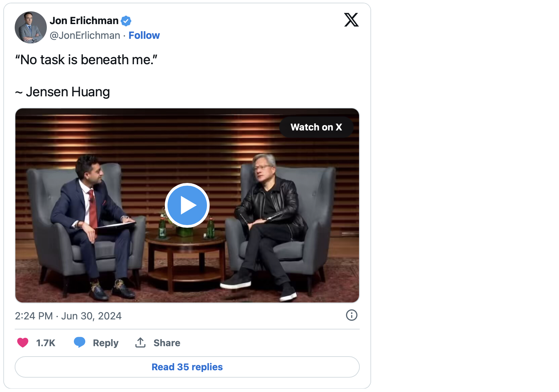Open the @JonErlichman handle link
This screenshot has height=392, width=559.
tap(85, 35)
